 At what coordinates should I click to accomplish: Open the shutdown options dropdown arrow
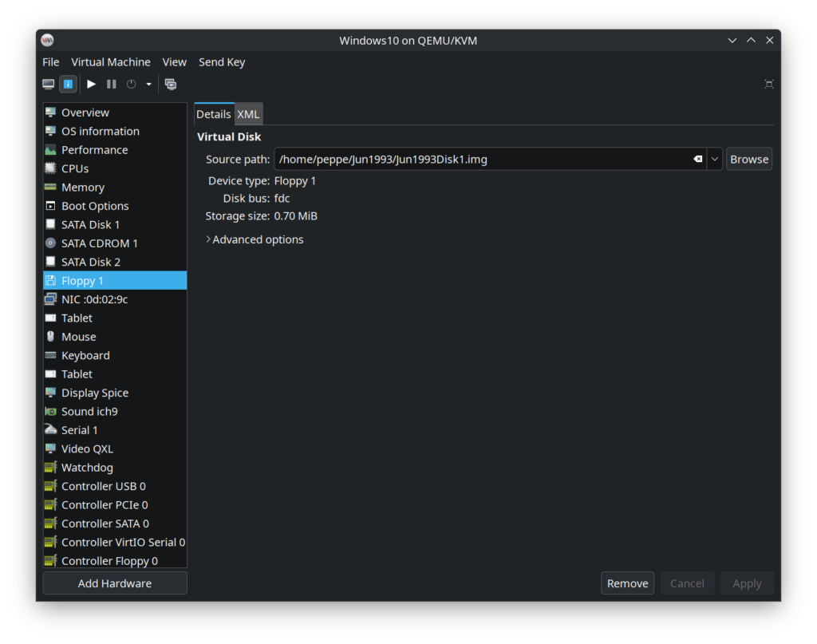[x=148, y=84]
